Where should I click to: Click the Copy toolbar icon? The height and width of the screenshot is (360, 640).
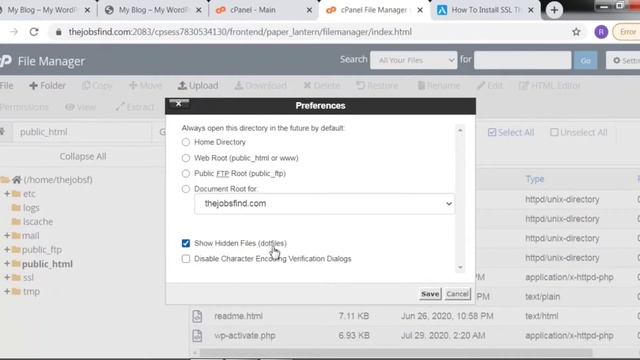tap(97, 86)
